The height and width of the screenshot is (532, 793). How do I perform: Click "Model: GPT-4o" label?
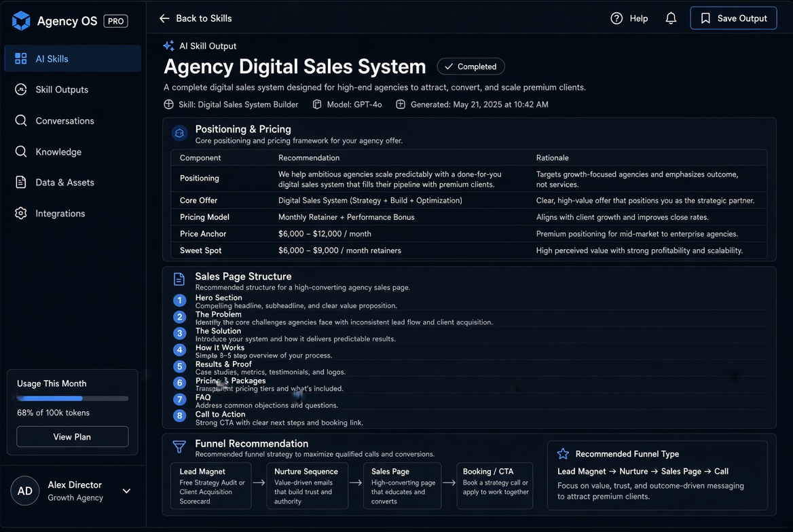[354, 104]
